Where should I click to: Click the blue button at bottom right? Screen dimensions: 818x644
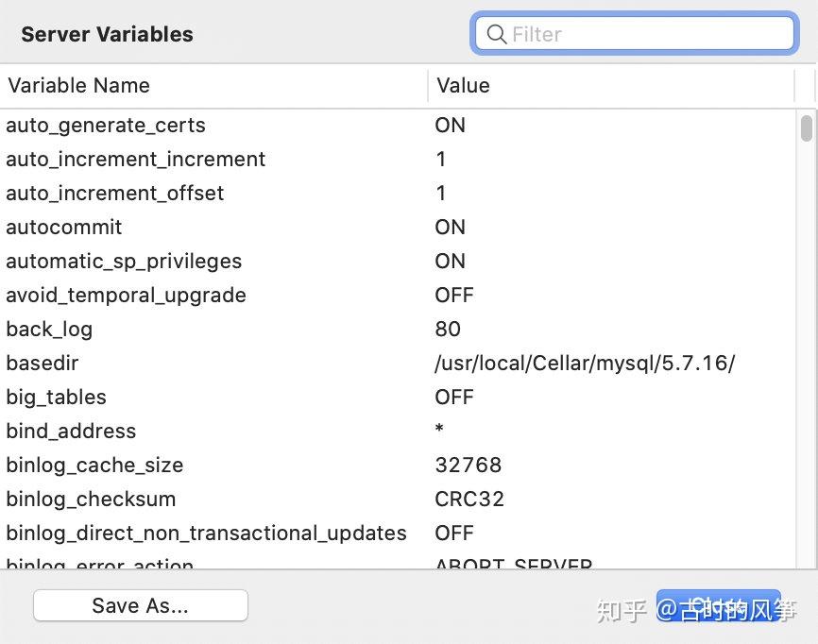click(718, 606)
